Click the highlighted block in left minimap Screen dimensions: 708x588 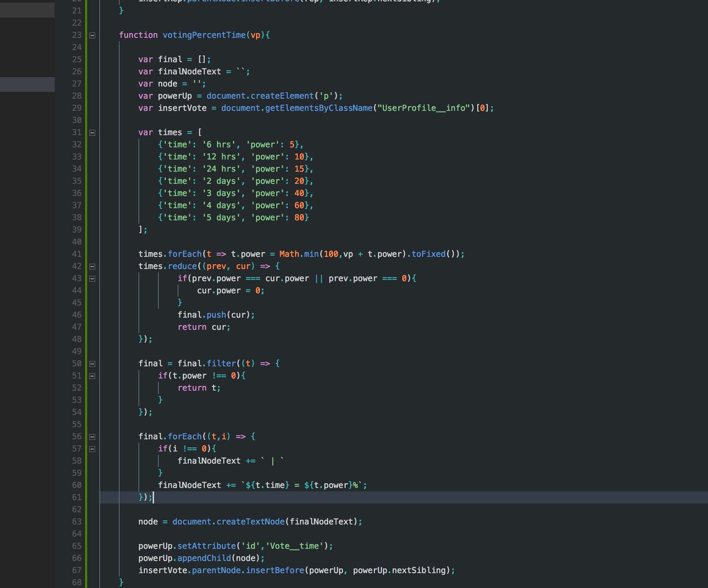[x=27, y=84]
